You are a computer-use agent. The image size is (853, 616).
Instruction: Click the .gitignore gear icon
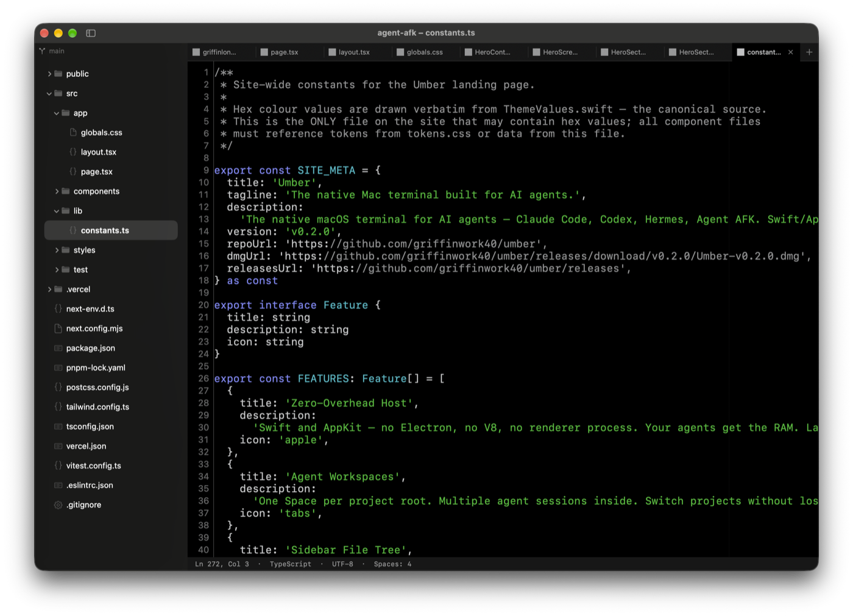(x=58, y=504)
